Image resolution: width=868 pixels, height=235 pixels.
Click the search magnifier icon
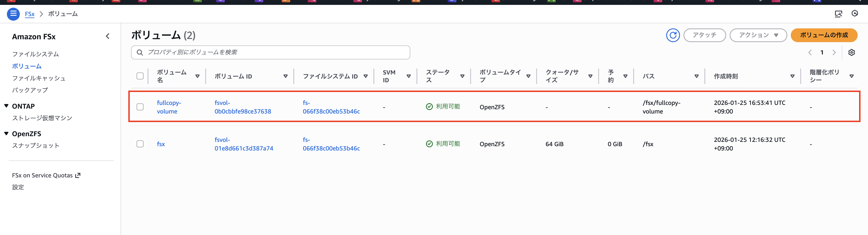pos(139,52)
